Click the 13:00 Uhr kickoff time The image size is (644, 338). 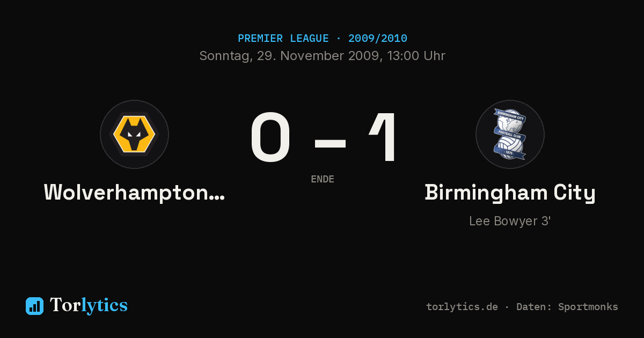415,56
